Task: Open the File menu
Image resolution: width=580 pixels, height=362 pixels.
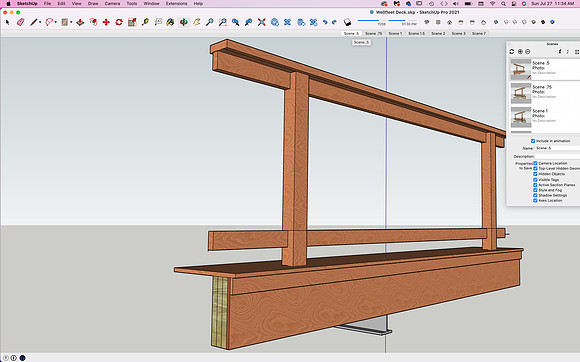Action: (x=47, y=3)
